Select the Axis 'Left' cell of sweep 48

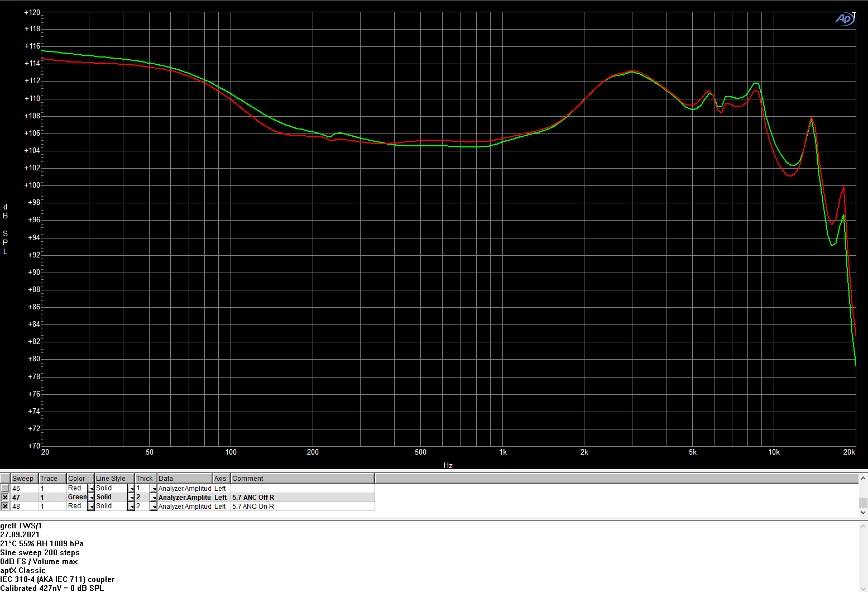[x=222, y=507]
